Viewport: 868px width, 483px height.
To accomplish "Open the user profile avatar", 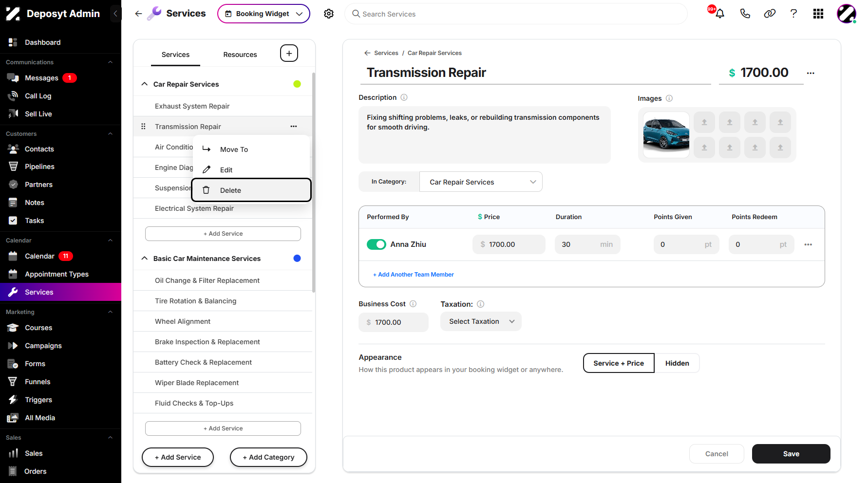I will (x=847, y=14).
